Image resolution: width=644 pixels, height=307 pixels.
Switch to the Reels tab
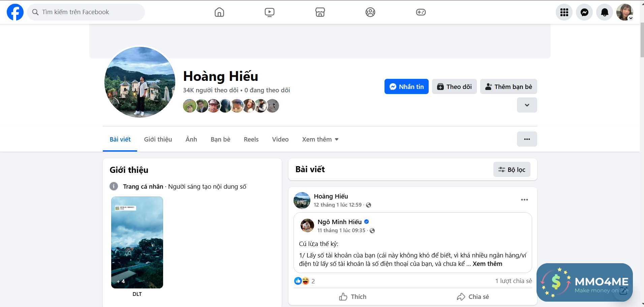pyautogui.click(x=251, y=140)
